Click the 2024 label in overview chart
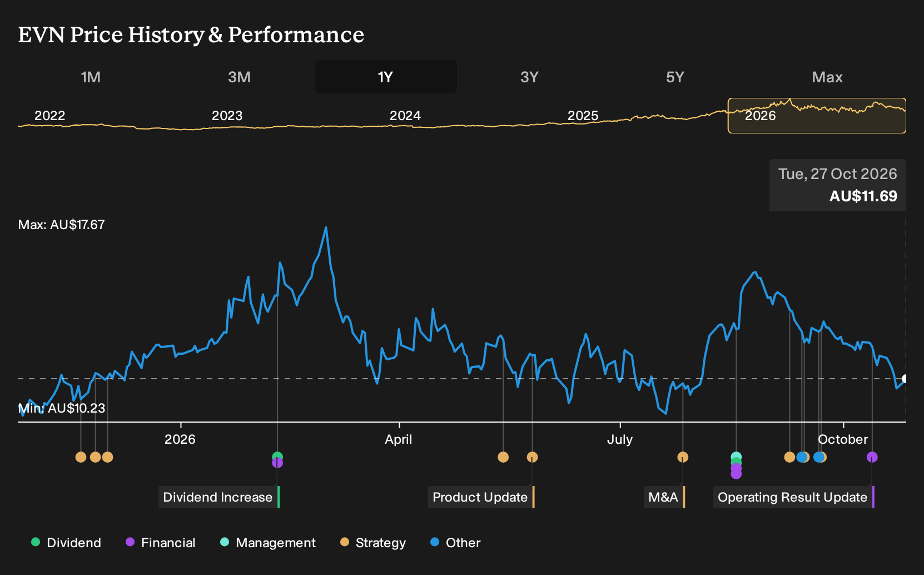The image size is (924, 575). pos(405,116)
